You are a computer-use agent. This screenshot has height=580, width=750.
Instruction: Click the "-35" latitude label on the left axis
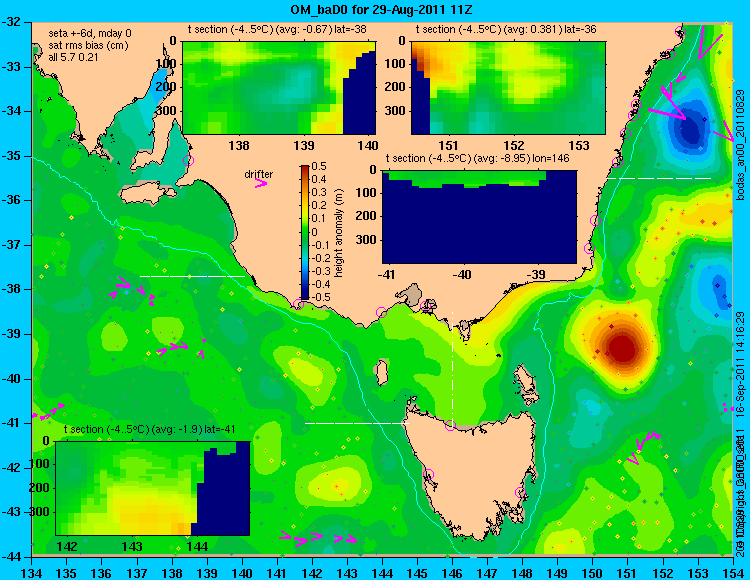click(x=11, y=156)
